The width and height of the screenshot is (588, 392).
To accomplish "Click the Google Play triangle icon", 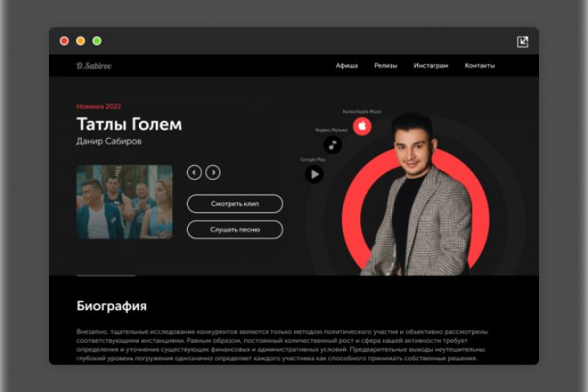I will tap(314, 174).
